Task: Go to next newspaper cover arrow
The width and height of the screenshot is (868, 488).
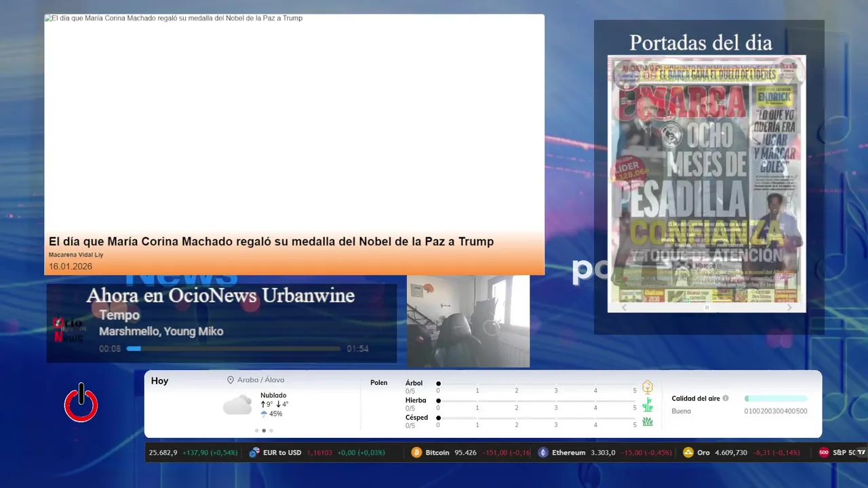Action: (x=789, y=307)
